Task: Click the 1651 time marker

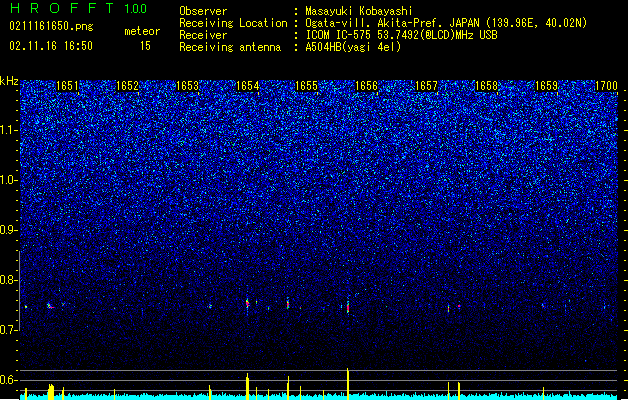Action: tap(67, 86)
